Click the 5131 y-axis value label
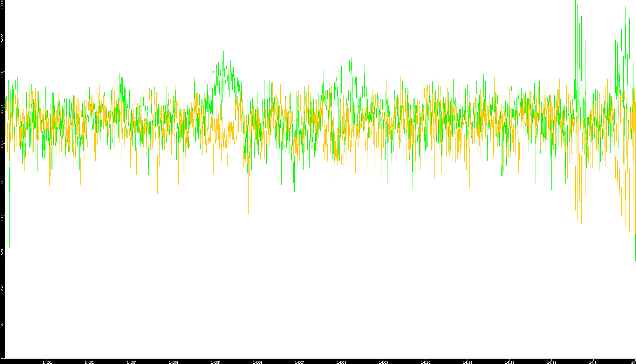The height and width of the screenshot is (364, 636). pyautogui.click(x=2, y=74)
